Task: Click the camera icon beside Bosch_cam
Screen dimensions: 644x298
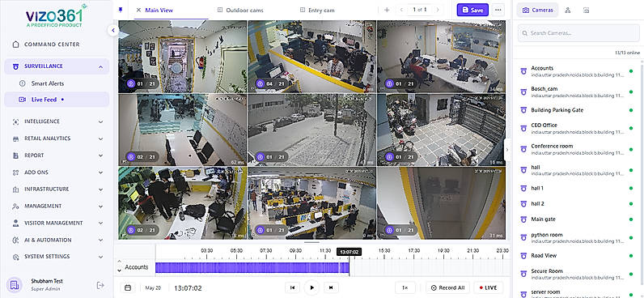Action: click(x=523, y=92)
